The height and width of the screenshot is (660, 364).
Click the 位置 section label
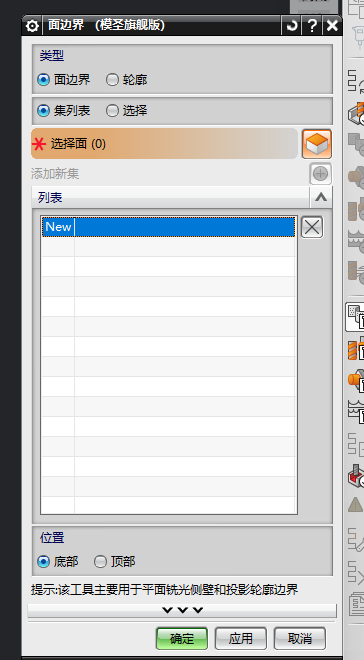(x=52, y=538)
